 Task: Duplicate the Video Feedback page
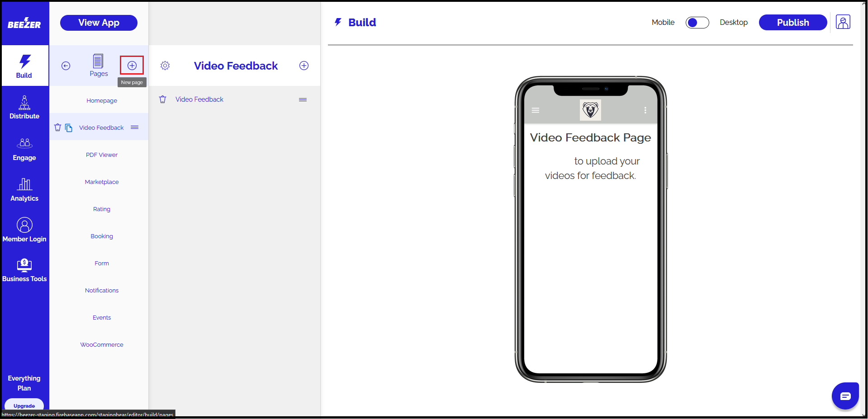[x=69, y=128]
